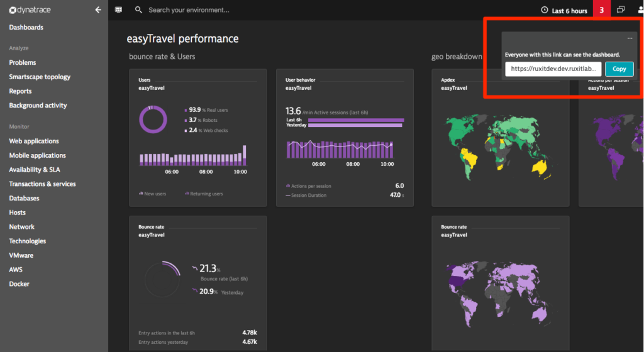This screenshot has height=352, width=644.
Task: Click the search magnifier icon
Action: (138, 10)
